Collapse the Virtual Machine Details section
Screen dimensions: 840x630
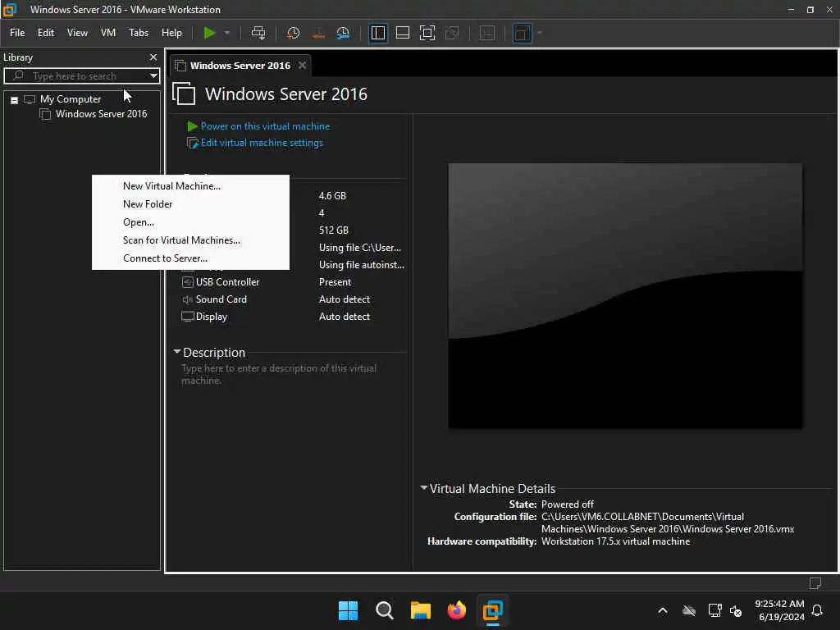point(424,488)
